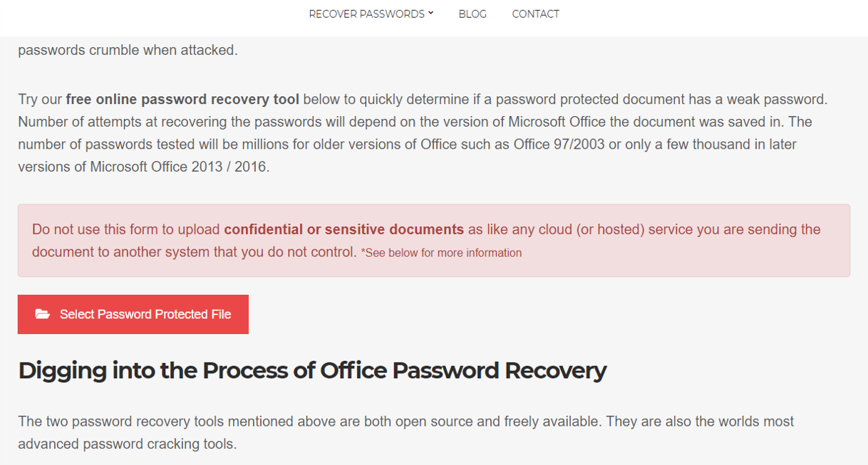The width and height of the screenshot is (868, 465).
Task: Click the "Digging into the Process" heading
Action: click(x=312, y=370)
